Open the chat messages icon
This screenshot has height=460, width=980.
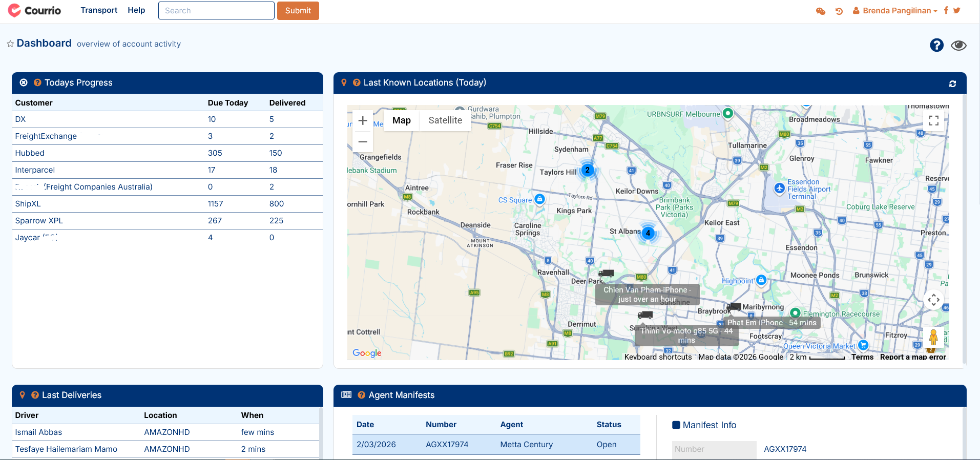(x=821, y=11)
